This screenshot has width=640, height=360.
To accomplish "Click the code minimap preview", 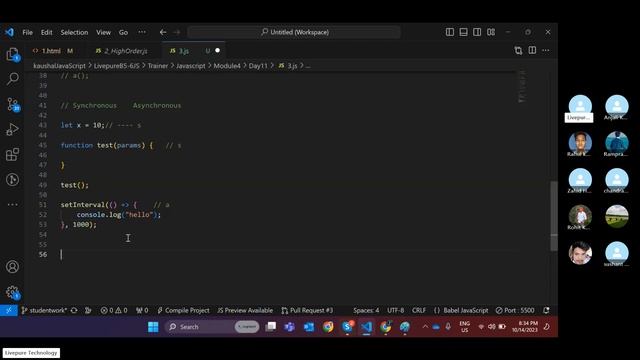I will coord(522,87).
